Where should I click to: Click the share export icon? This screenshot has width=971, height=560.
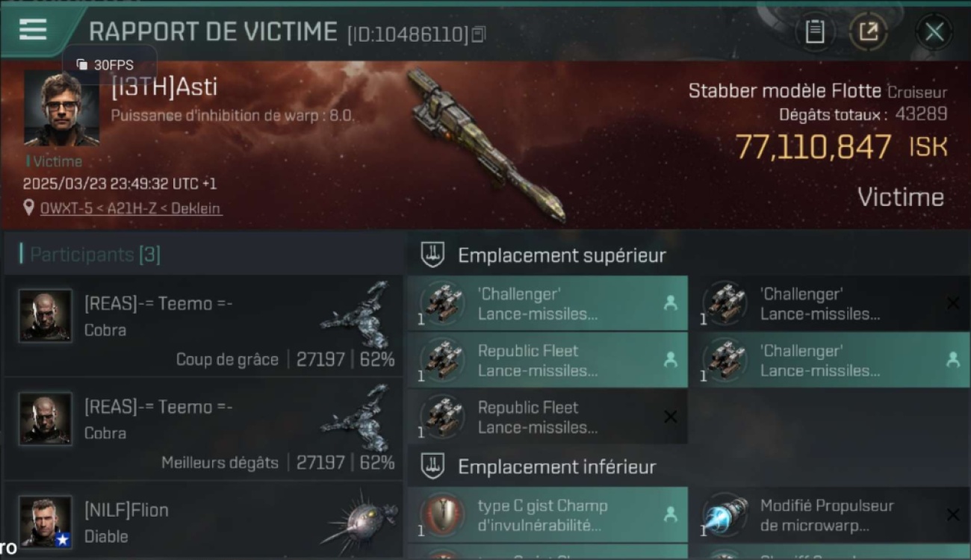pos(869,31)
